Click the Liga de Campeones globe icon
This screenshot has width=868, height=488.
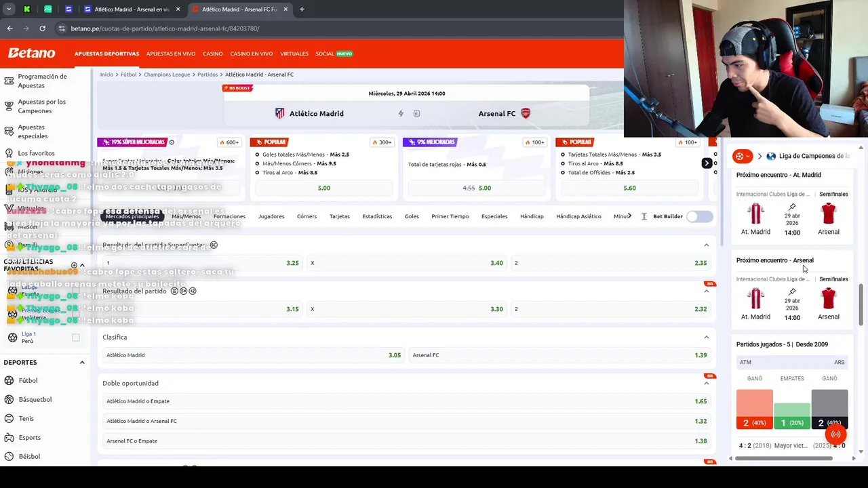click(x=771, y=157)
